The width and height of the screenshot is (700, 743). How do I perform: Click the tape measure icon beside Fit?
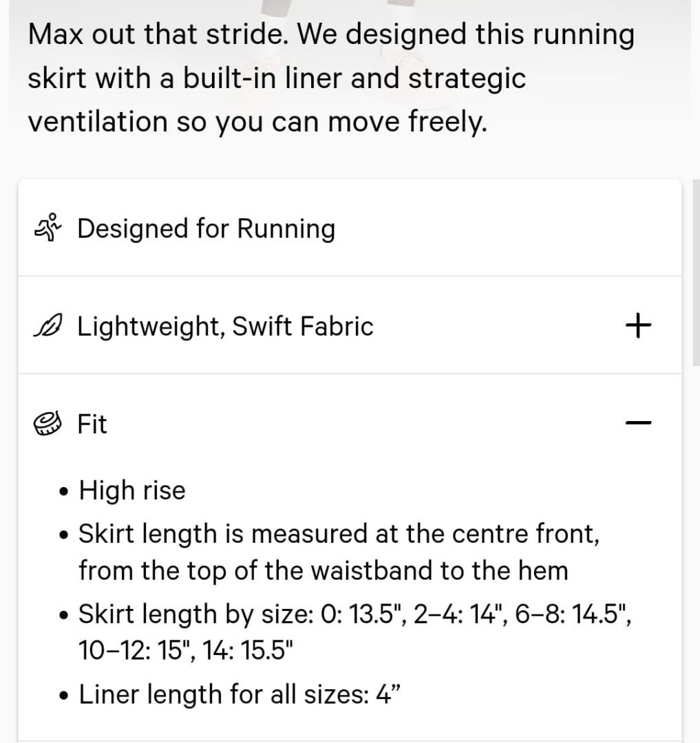pyautogui.click(x=48, y=423)
